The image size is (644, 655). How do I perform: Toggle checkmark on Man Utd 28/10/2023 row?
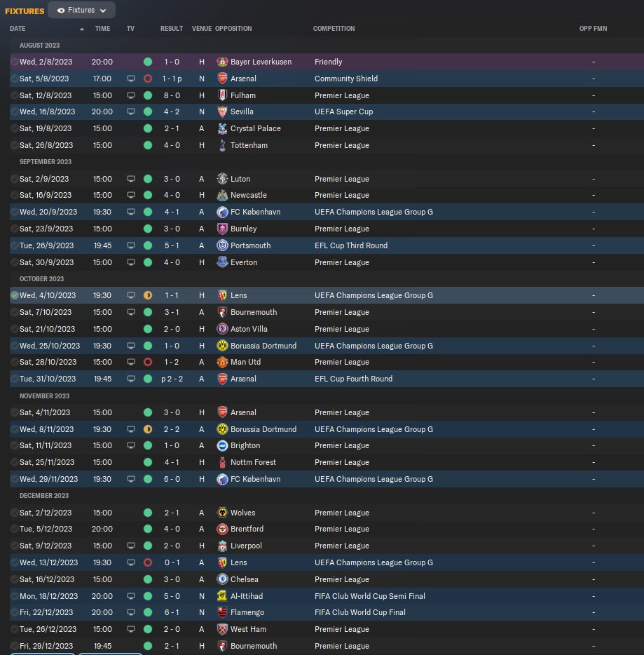point(15,362)
